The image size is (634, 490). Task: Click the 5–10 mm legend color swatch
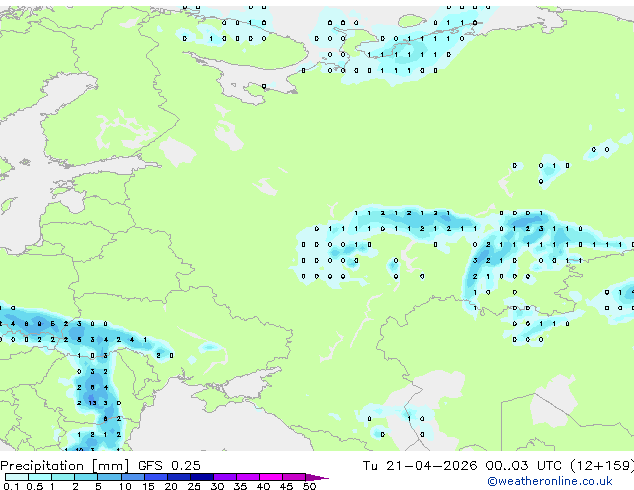tap(109, 477)
